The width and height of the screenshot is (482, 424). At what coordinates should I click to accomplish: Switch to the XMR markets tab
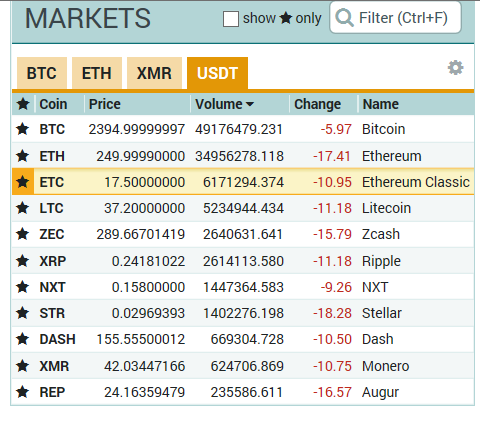click(x=154, y=73)
